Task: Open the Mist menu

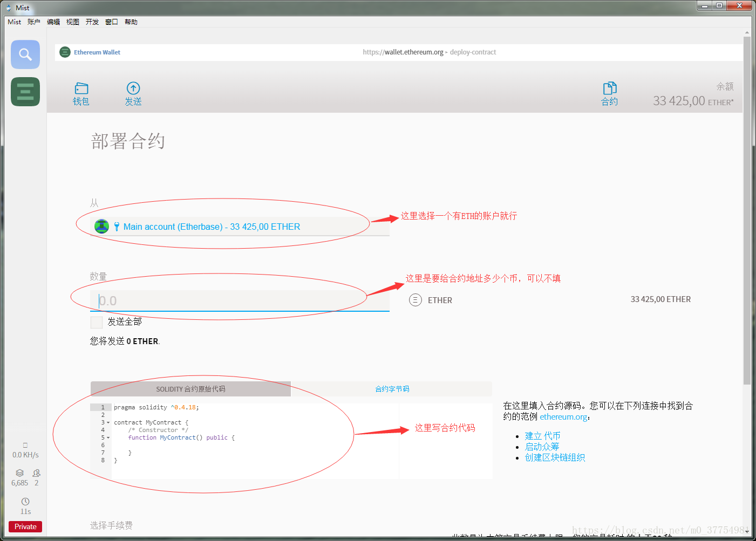Action: (x=15, y=22)
